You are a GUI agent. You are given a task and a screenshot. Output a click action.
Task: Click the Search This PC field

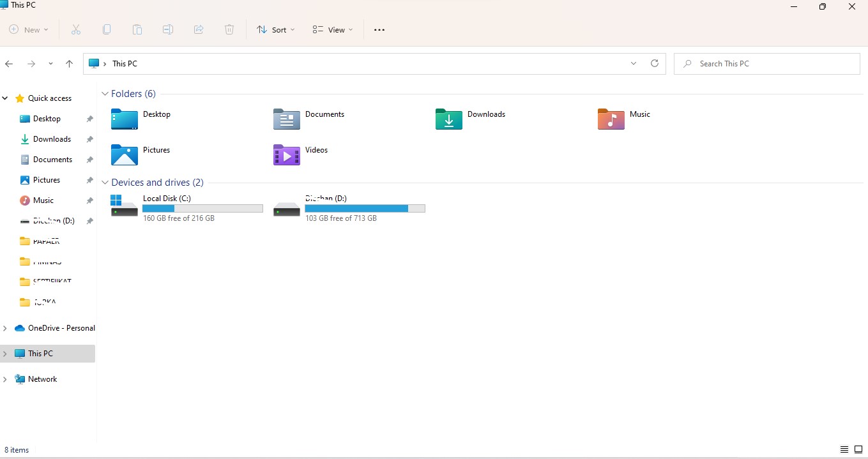[x=767, y=64]
